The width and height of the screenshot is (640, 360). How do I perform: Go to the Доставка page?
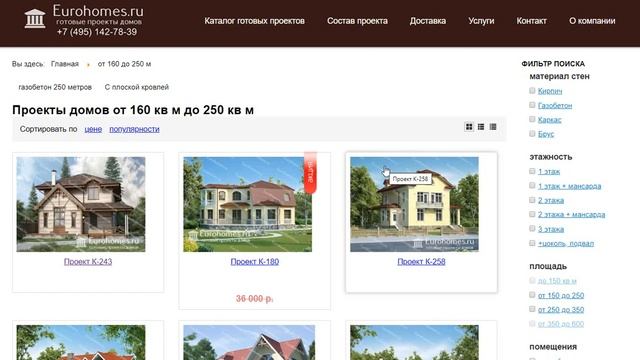428,21
